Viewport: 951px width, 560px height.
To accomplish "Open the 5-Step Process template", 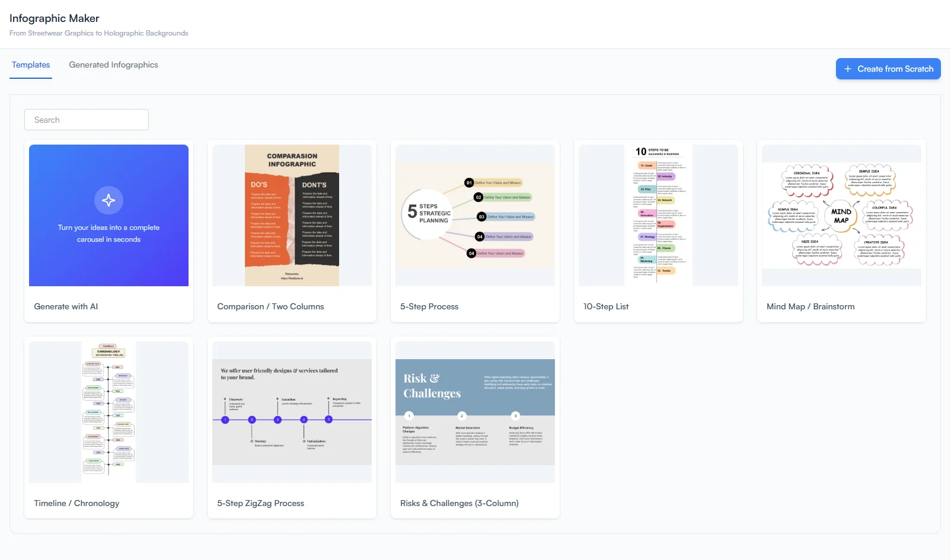I will (475, 215).
